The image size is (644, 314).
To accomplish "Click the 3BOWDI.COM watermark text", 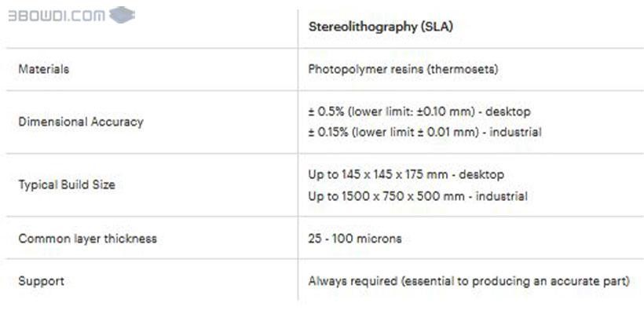I will pos(57,16).
